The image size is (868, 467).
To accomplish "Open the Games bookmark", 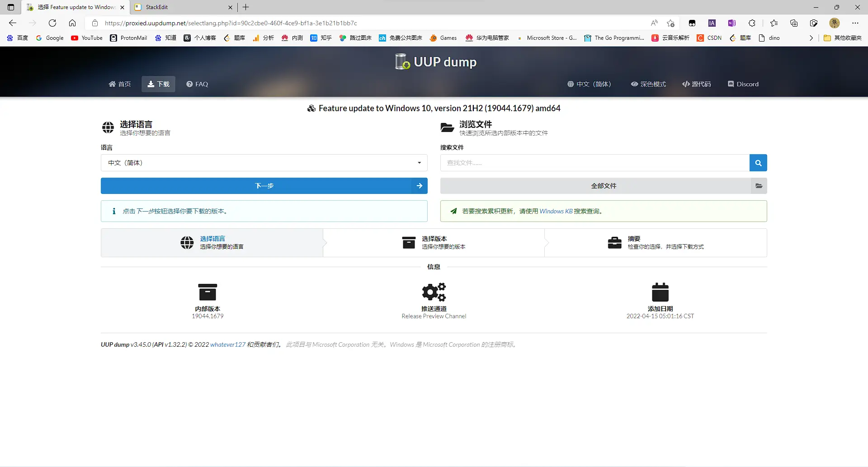I will click(x=443, y=38).
